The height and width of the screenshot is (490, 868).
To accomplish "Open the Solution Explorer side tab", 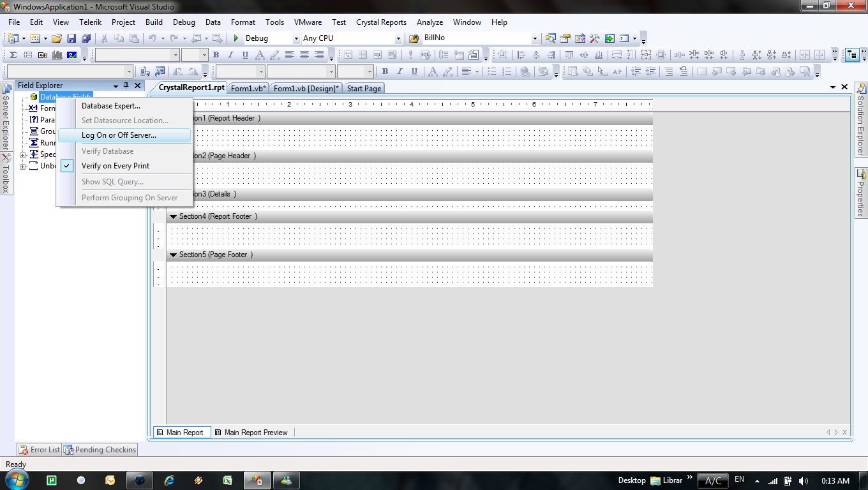I will point(861,119).
